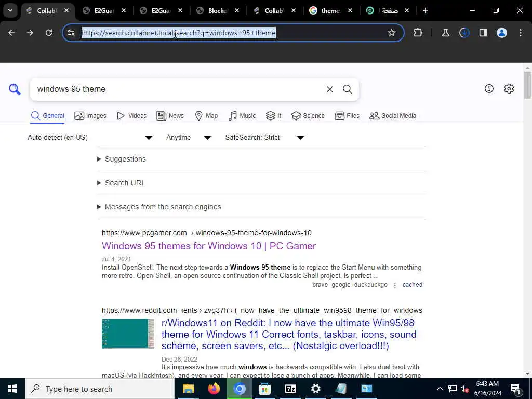Open search preferences gear icon
Image resolution: width=532 pixels, height=399 pixels.
509,89
